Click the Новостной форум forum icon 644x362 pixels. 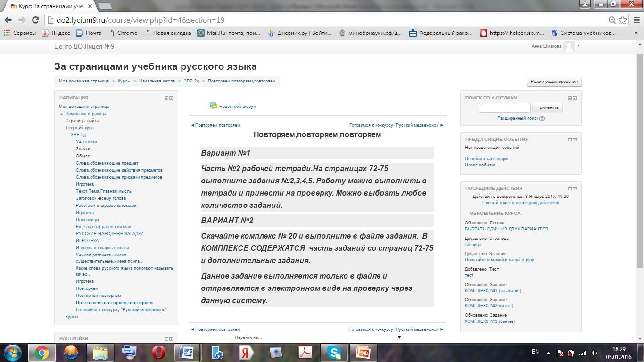[214, 106]
